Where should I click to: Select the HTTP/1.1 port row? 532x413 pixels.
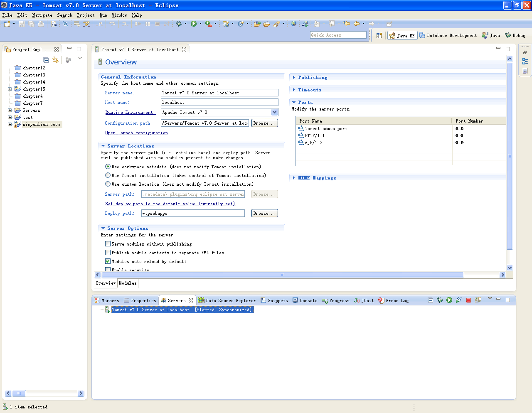point(401,135)
